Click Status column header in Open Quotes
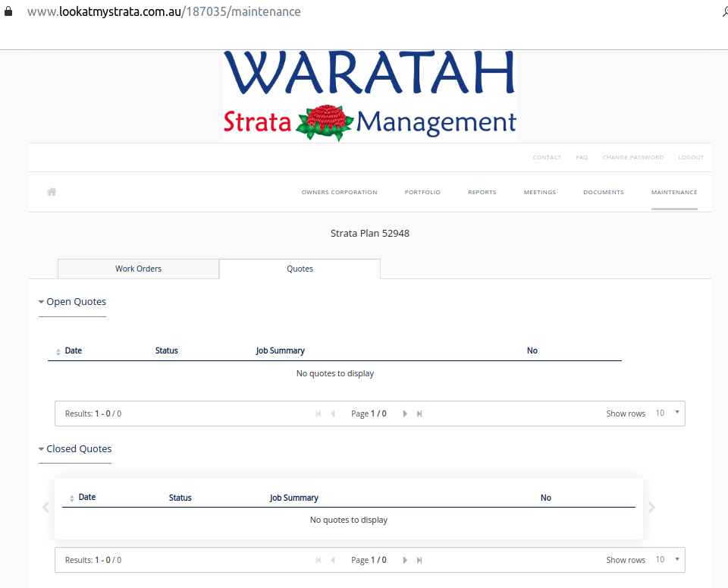The height and width of the screenshot is (588, 728). (x=166, y=351)
